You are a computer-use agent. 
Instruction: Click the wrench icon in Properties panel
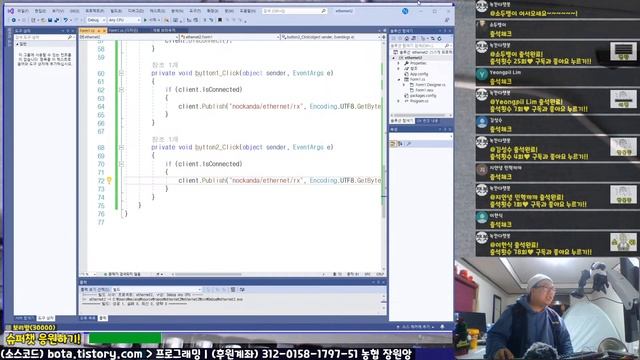409,144
